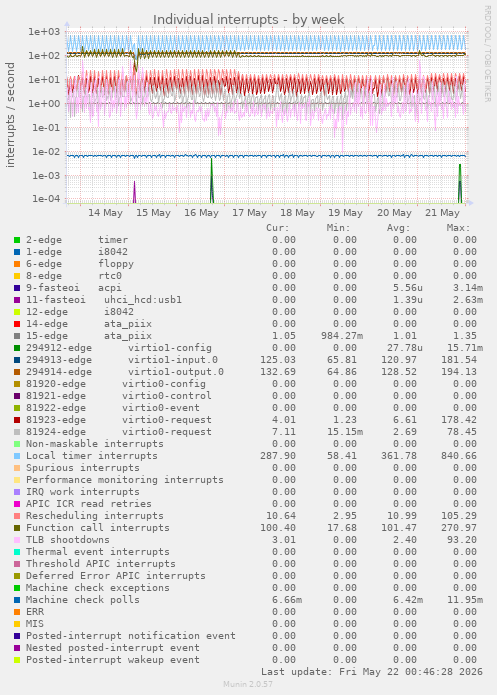Click virtio1-input.0 average value 120.97
Viewport: 497px width, 695px height.
399,360
